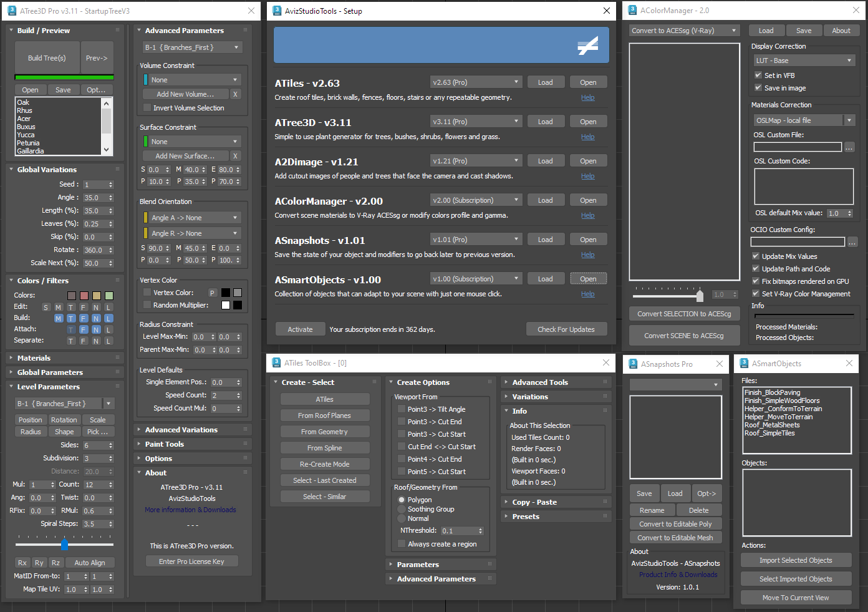The height and width of the screenshot is (612, 868).
Task: Click Convert SCENE to ACESsg
Action: tap(684, 336)
